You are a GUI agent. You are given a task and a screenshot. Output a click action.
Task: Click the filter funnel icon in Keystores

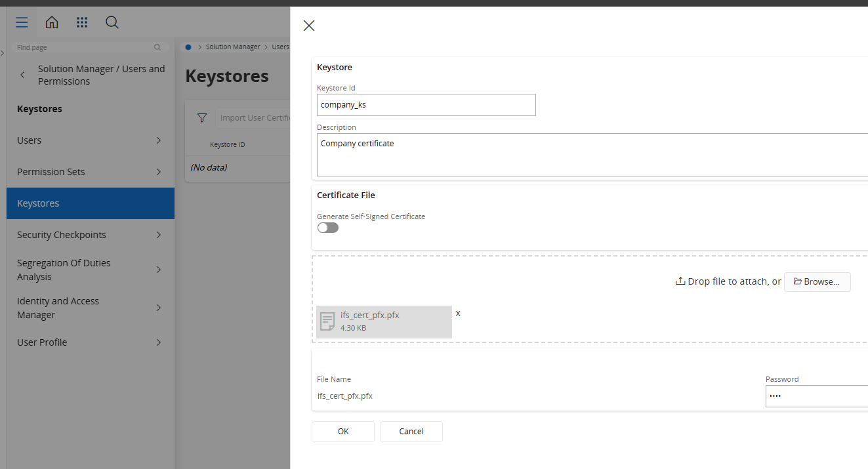[202, 118]
